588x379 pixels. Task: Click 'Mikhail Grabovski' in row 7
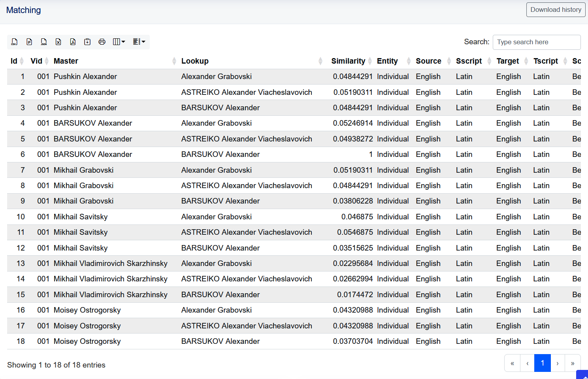[x=83, y=170]
